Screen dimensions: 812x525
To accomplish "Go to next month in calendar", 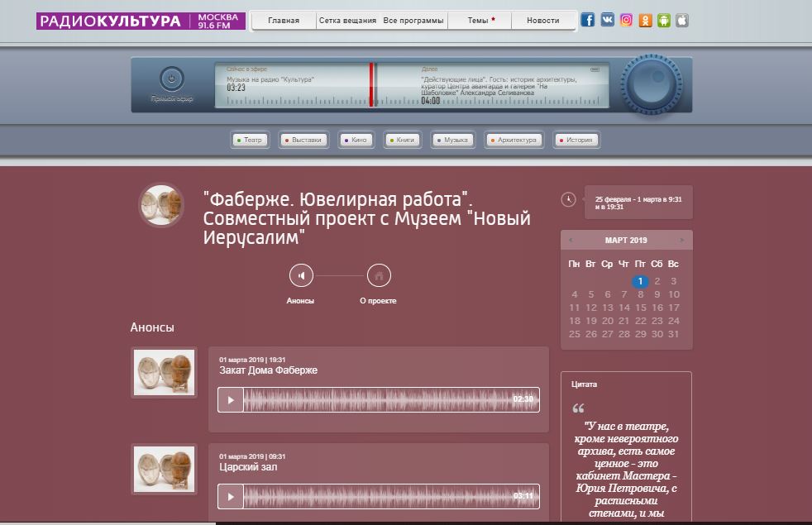I will click(x=682, y=241).
